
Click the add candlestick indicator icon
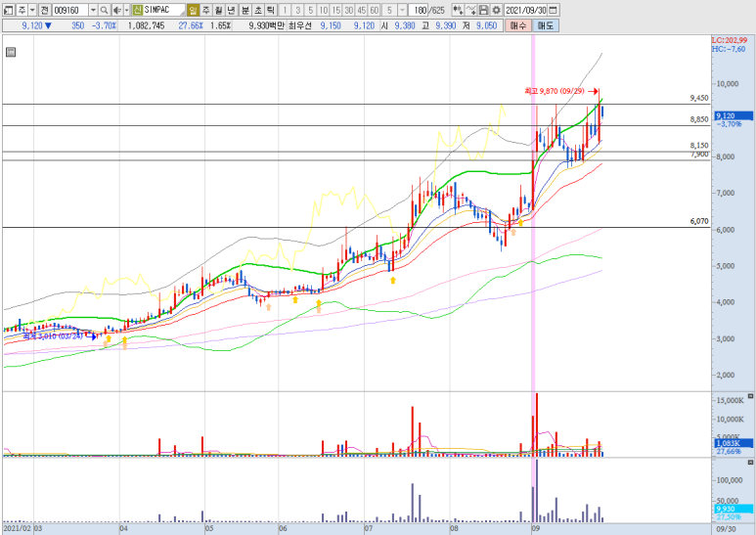[458, 10]
